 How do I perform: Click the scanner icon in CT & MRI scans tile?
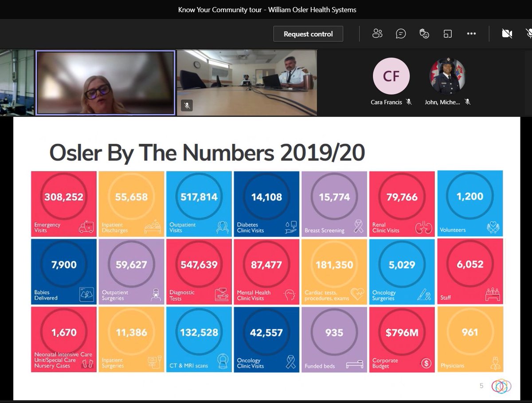[x=222, y=362]
